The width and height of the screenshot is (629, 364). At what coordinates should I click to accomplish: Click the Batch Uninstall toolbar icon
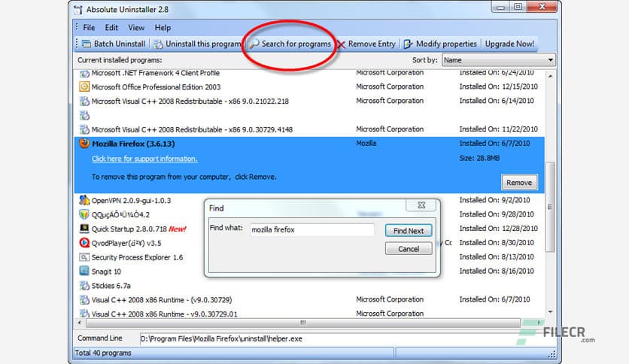pos(87,44)
